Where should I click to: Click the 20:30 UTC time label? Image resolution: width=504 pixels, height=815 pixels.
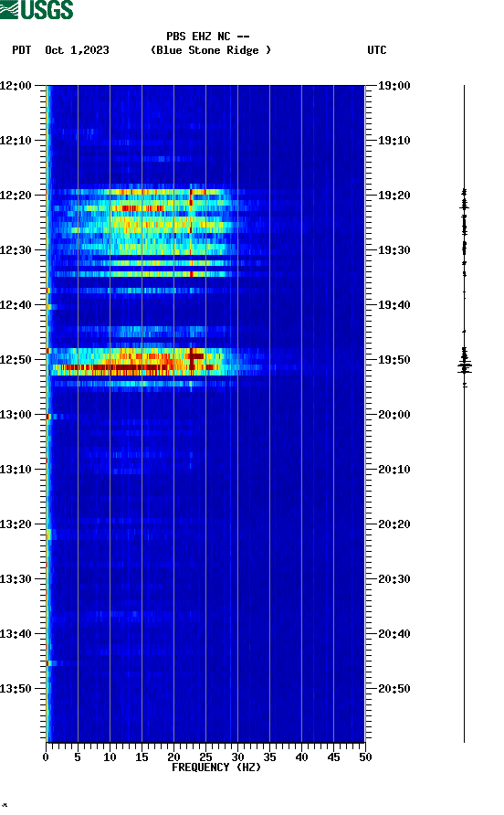pyautogui.click(x=394, y=579)
